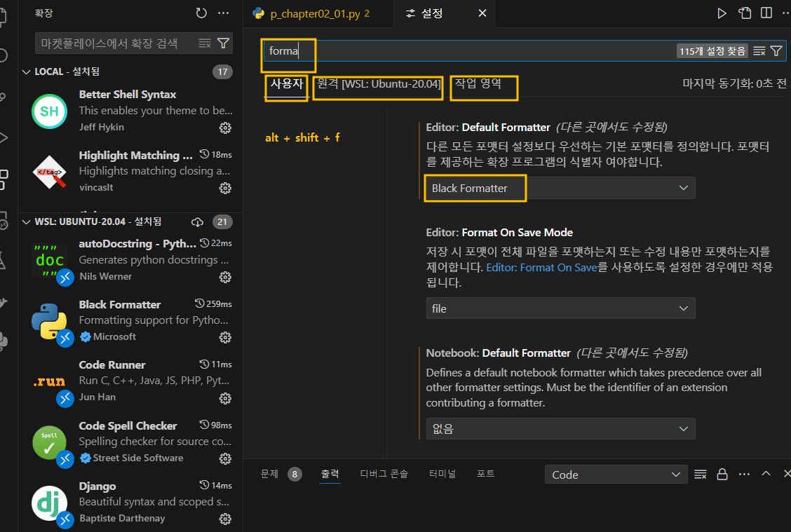Open output panel more actions
The image size is (791, 532).
pos(744,474)
